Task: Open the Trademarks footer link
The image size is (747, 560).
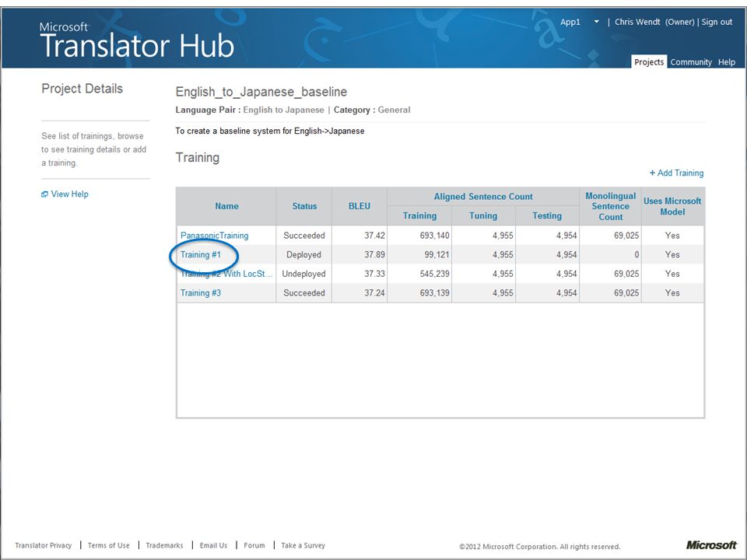Action: tap(164, 545)
